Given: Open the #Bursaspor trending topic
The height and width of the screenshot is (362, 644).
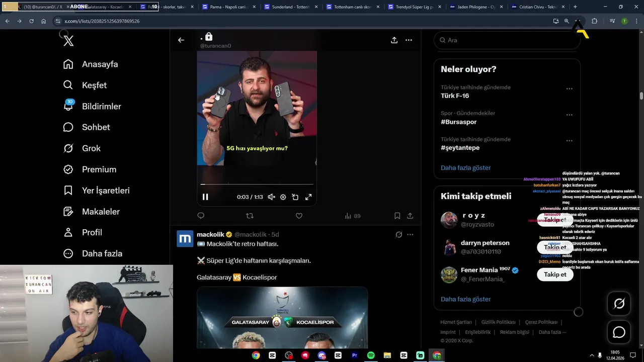Looking at the screenshot, I should (459, 122).
